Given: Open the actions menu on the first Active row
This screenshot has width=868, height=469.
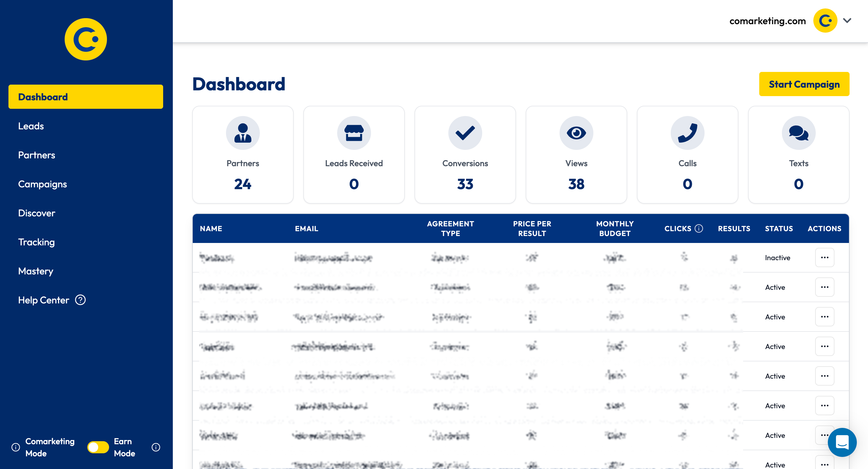Looking at the screenshot, I should [824, 287].
